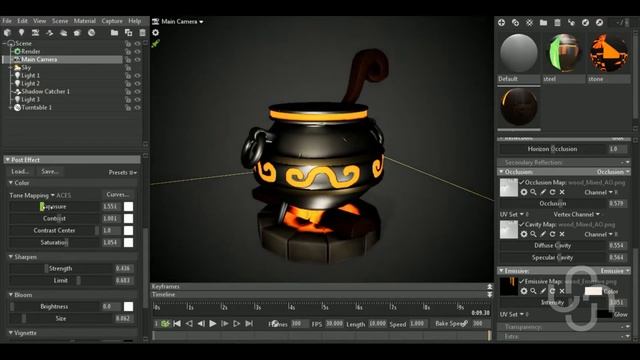Jump to the last frame
The image size is (640, 360).
click(x=249, y=324)
